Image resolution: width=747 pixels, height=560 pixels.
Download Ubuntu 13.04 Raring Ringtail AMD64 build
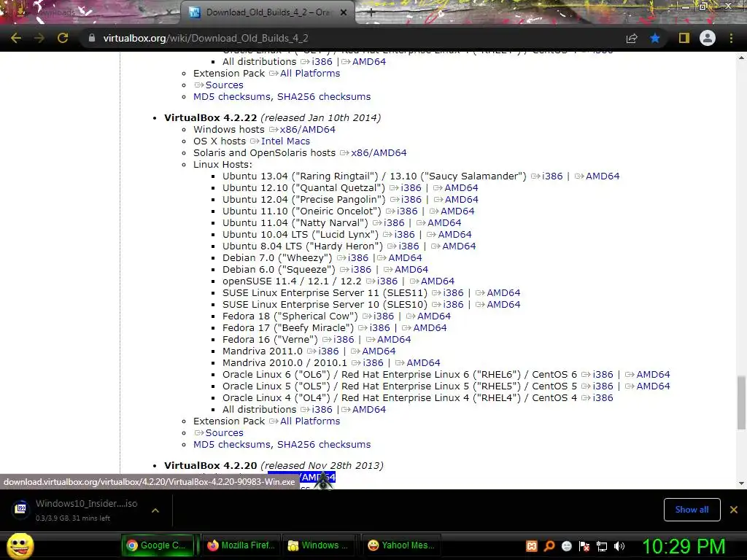[x=603, y=176]
